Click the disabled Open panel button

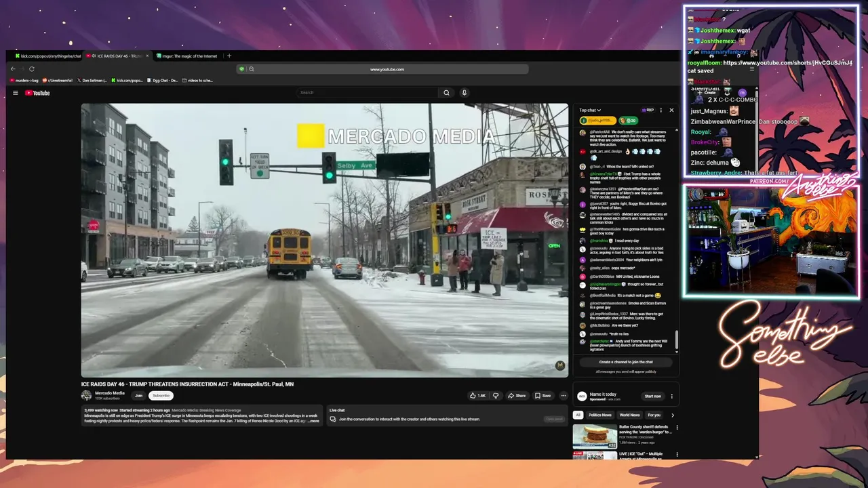(554, 419)
